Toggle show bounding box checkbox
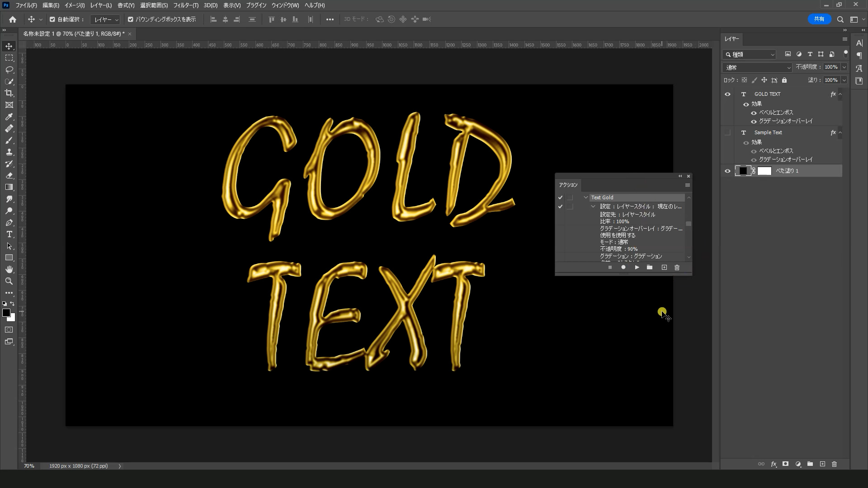The width and height of the screenshot is (868, 488). pos(131,19)
